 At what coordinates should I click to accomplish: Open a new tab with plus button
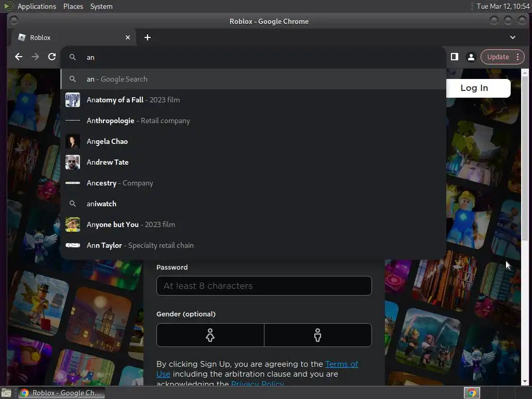(147, 37)
